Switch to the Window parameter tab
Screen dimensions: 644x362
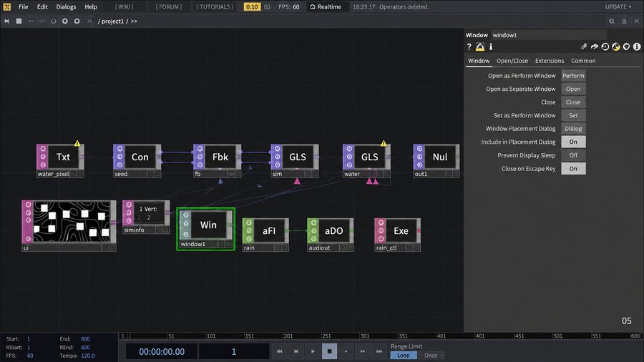[479, 61]
